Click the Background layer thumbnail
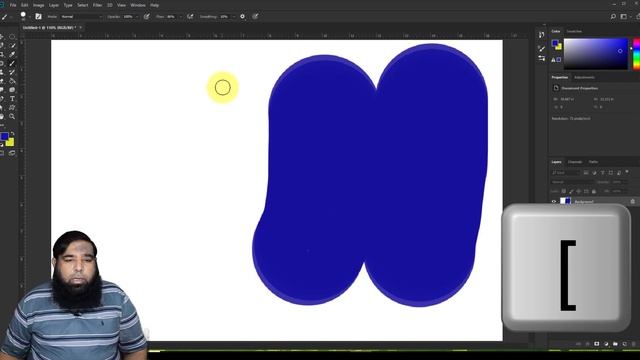 (x=565, y=201)
